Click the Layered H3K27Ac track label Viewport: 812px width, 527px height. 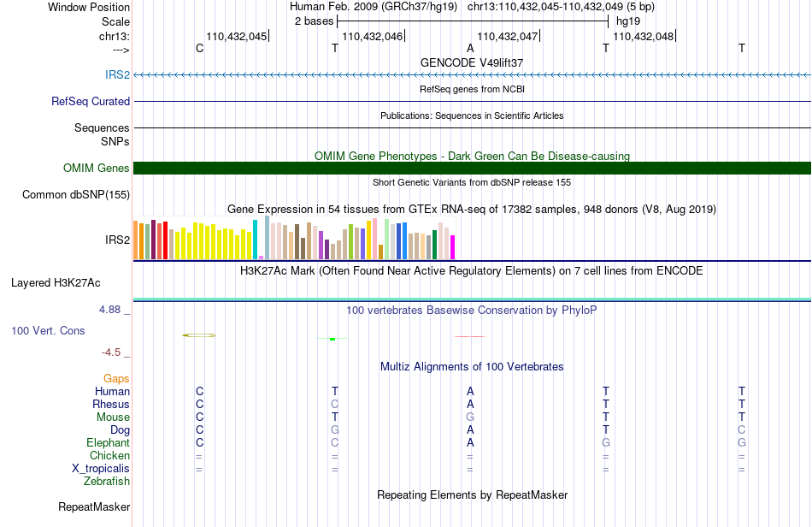tap(56, 283)
